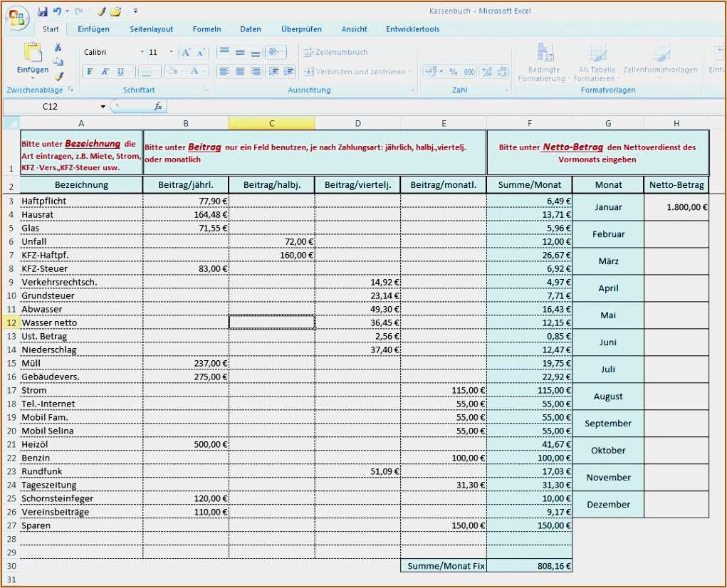Open the font name Calibri dropdown
The image size is (727, 588).
click(142, 53)
